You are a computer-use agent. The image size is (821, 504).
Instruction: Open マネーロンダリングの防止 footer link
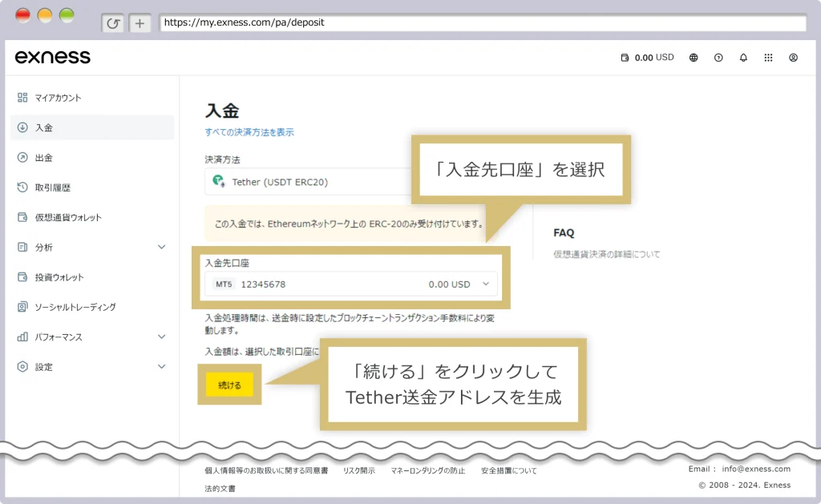428,470
